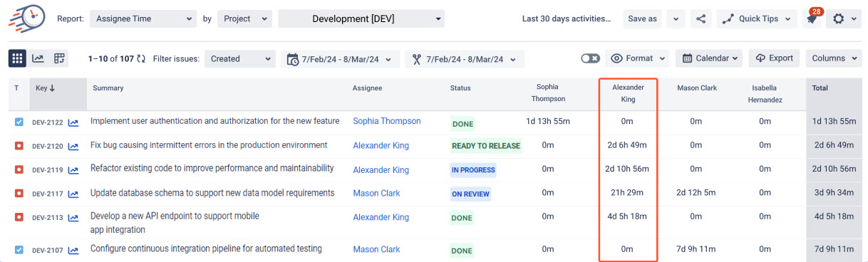Image resolution: width=868 pixels, height=262 pixels.
Task: Click the bug type icon of DEV-2113
Action: (x=19, y=218)
